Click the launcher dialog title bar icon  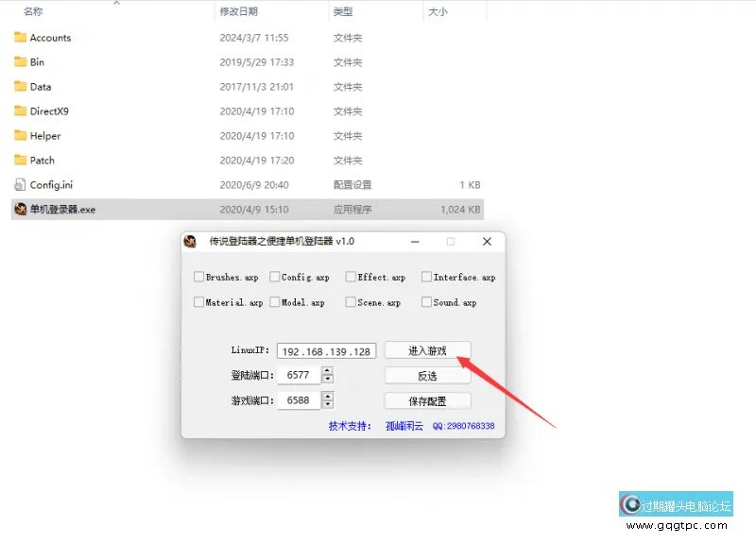(191, 242)
